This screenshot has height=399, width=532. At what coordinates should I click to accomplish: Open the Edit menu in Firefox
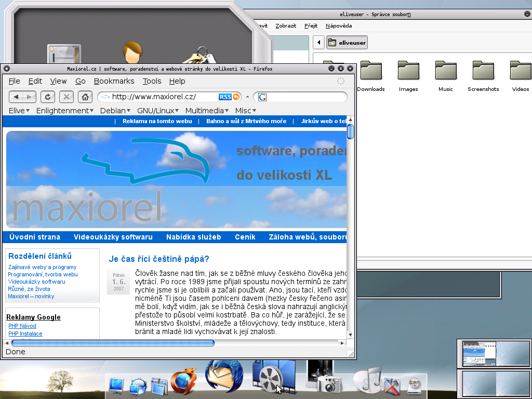35,81
